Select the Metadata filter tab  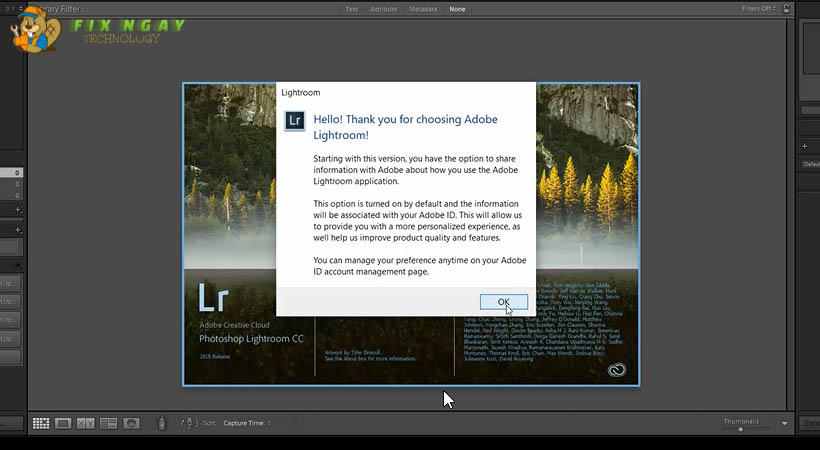coord(423,9)
